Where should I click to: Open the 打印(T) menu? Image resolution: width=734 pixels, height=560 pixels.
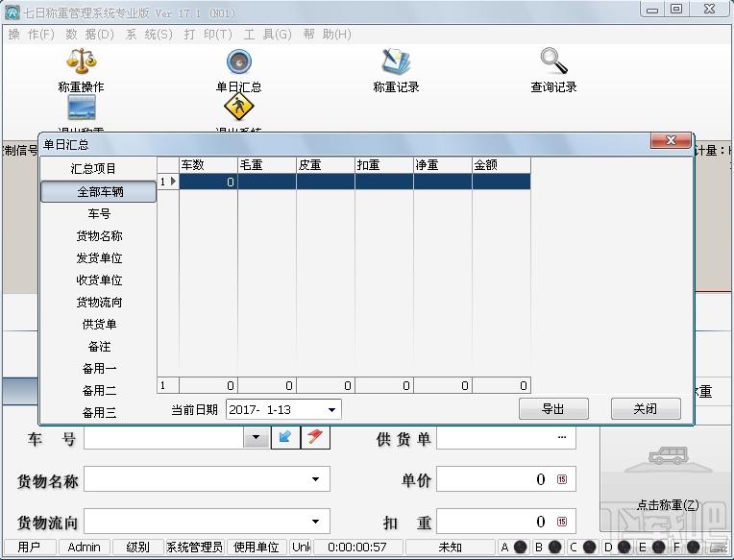pos(208,35)
